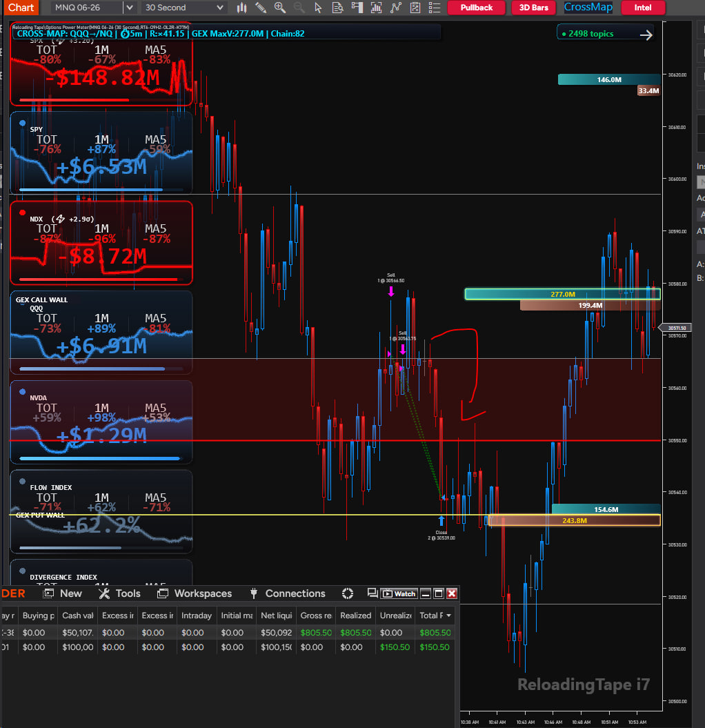
Task: Click the Connections plug icon
Action: (x=254, y=593)
